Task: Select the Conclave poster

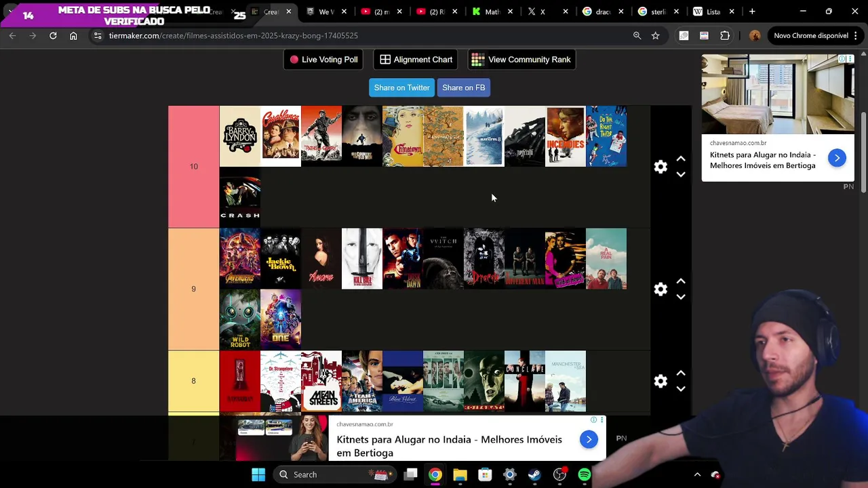Action: tap(525, 381)
